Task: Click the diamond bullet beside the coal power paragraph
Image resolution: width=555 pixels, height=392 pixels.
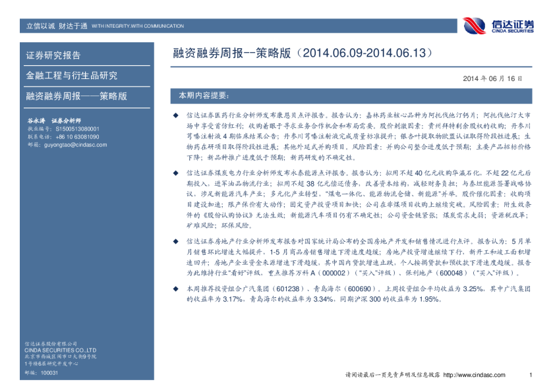Action: tap(175, 172)
